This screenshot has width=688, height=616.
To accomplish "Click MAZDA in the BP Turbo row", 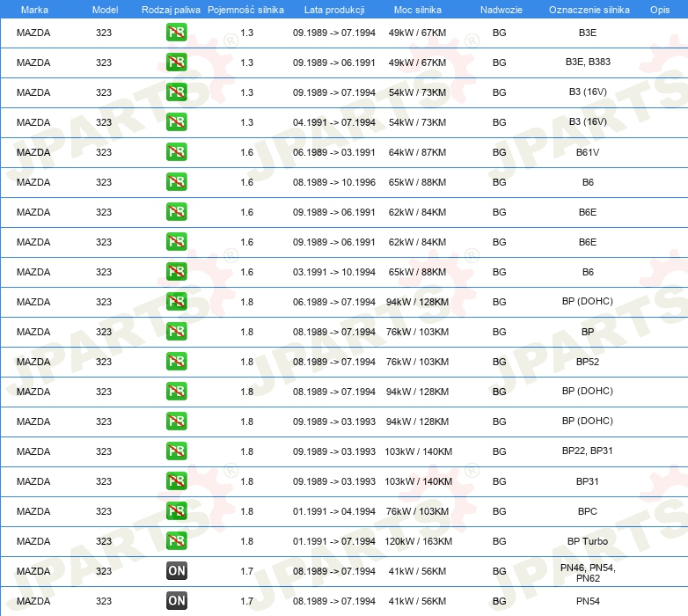I will 33,541.
